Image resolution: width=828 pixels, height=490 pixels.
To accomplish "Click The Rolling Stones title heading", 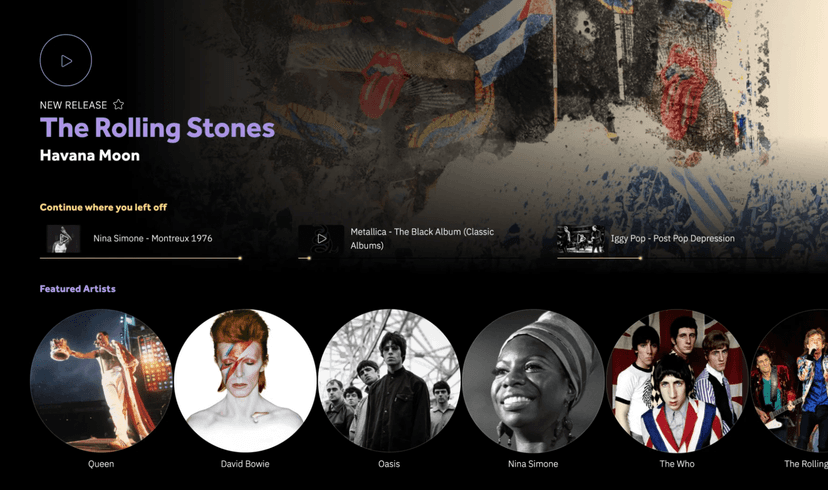I will (157, 128).
